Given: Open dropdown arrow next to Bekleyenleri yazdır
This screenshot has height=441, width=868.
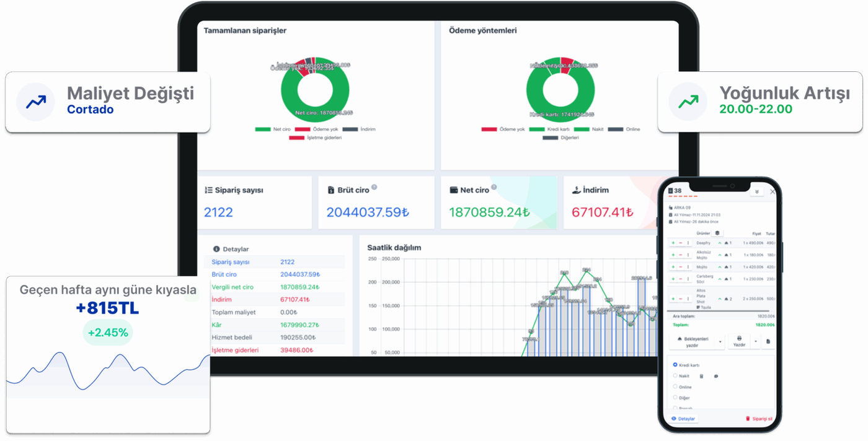Looking at the screenshot, I should point(720,342).
